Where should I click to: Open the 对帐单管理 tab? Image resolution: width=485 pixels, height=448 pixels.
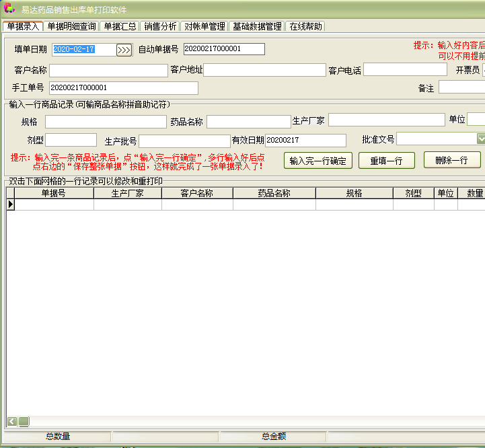[204, 26]
